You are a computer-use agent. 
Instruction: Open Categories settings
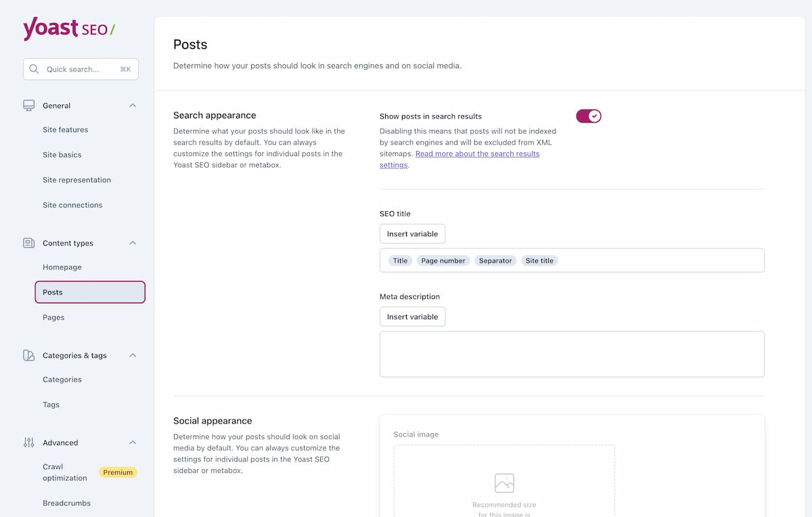click(x=62, y=380)
